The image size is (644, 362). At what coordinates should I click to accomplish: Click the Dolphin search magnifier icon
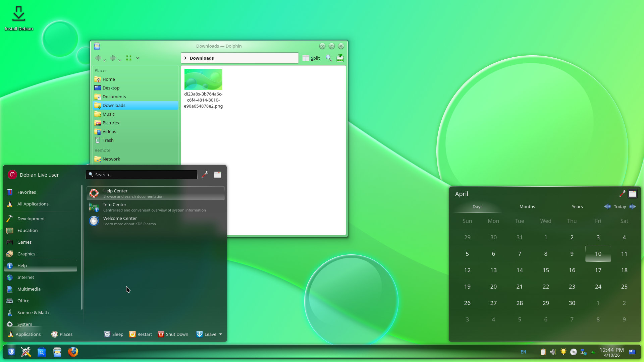[329, 58]
